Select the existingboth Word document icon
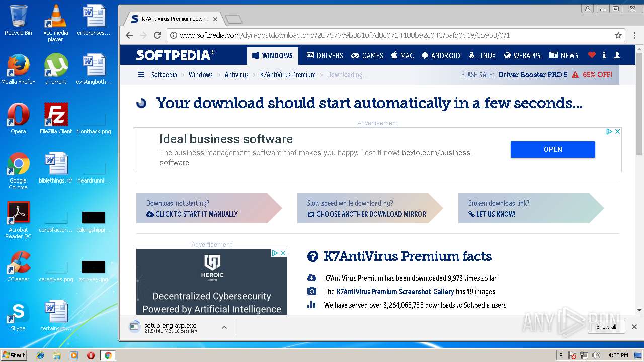644x362 pixels. (94, 69)
